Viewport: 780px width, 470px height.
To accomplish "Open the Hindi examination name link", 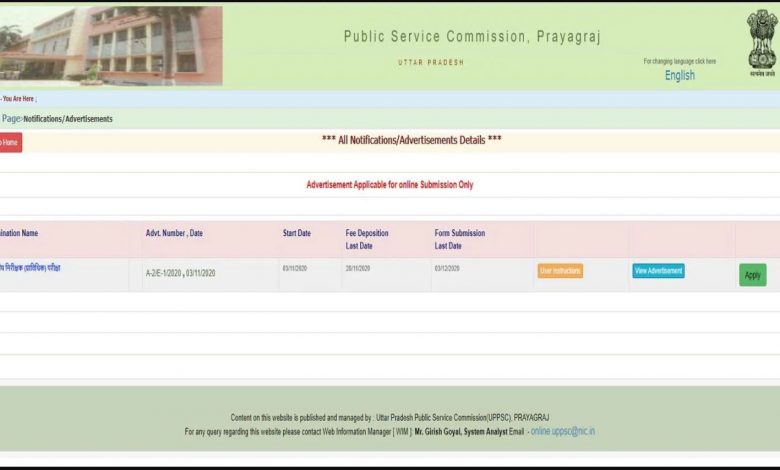I will (30, 268).
